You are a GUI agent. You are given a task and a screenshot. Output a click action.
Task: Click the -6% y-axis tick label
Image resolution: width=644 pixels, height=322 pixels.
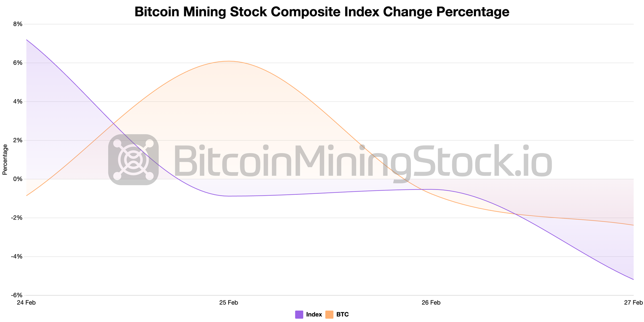click(x=17, y=295)
